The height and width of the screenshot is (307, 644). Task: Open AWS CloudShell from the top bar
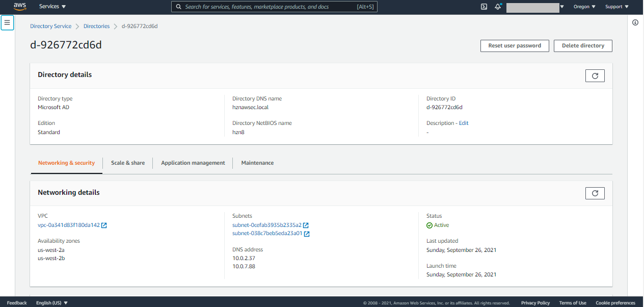[x=483, y=7]
